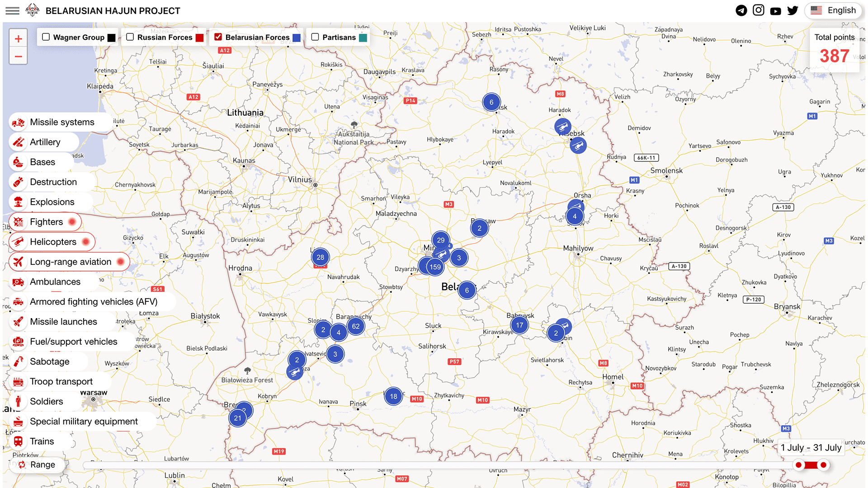Image resolution: width=868 pixels, height=488 pixels.
Task: Enable the Partisans checkbox
Action: tap(315, 37)
